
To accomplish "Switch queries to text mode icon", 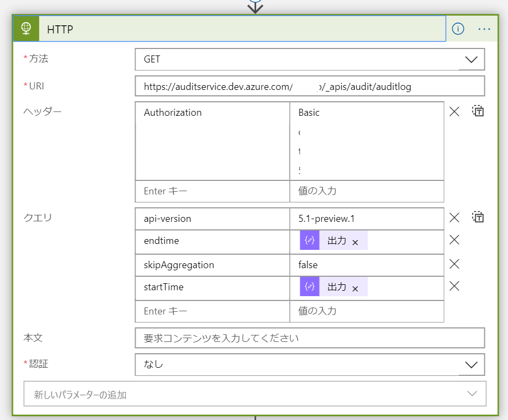I will [x=478, y=217].
